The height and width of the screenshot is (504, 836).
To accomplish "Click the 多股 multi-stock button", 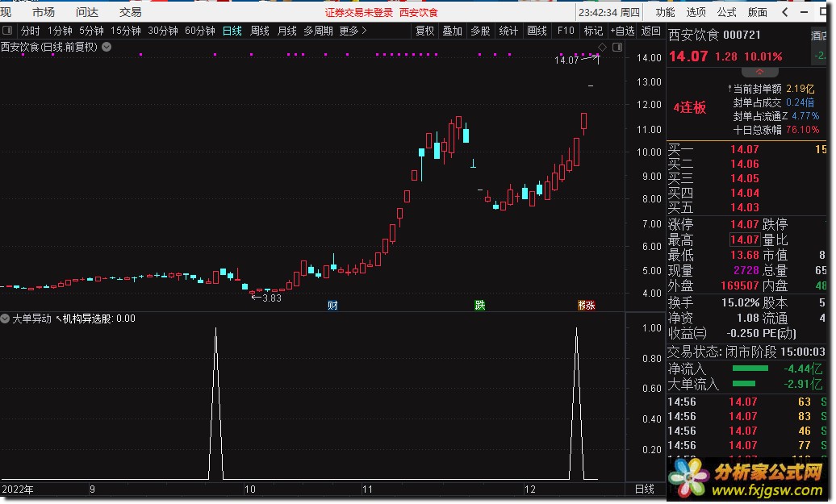I will point(480,31).
